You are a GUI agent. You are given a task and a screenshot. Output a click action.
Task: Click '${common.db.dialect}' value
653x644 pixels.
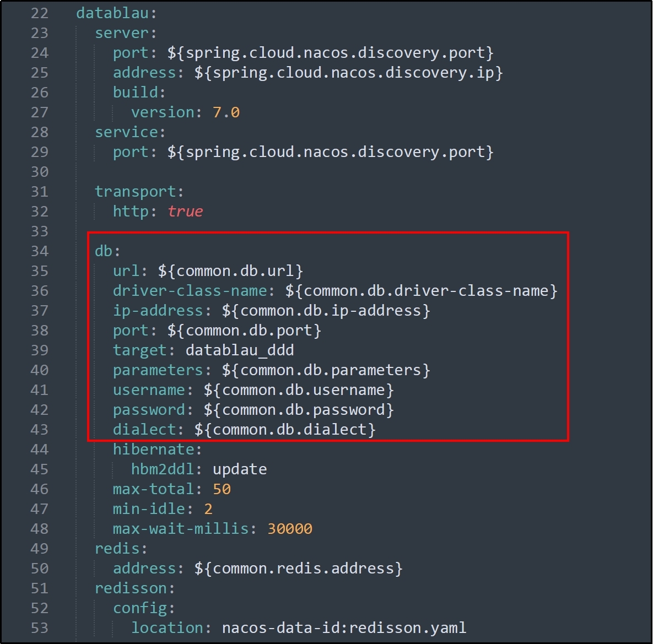coord(285,430)
